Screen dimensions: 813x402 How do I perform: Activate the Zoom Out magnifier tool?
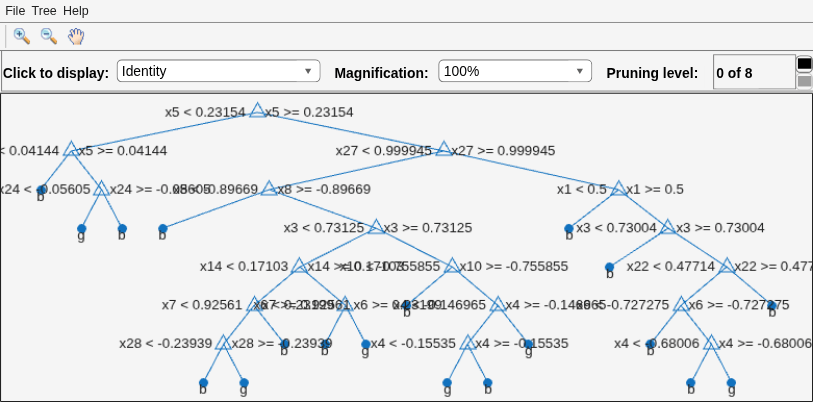(49, 36)
